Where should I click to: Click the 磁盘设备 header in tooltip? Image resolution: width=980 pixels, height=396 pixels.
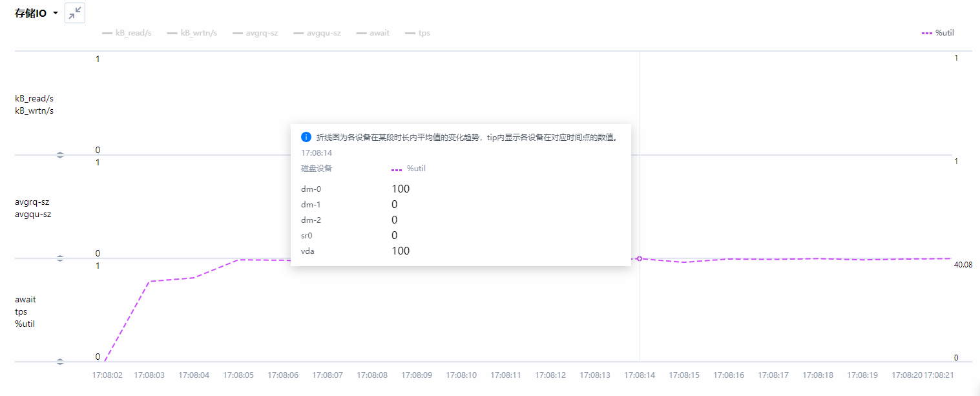tap(317, 169)
